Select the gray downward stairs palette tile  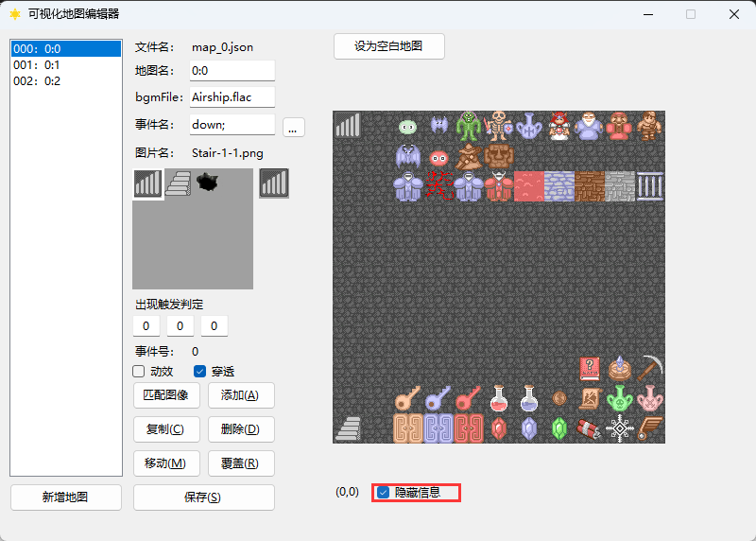pos(179,183)
